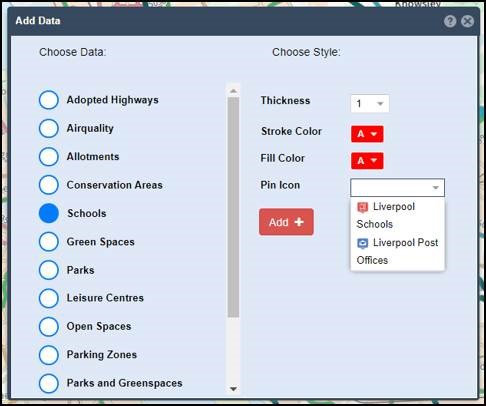This screenshot has height=406, width=486.
Task: Close the Add Data dialog
Action: coord(468,21)
